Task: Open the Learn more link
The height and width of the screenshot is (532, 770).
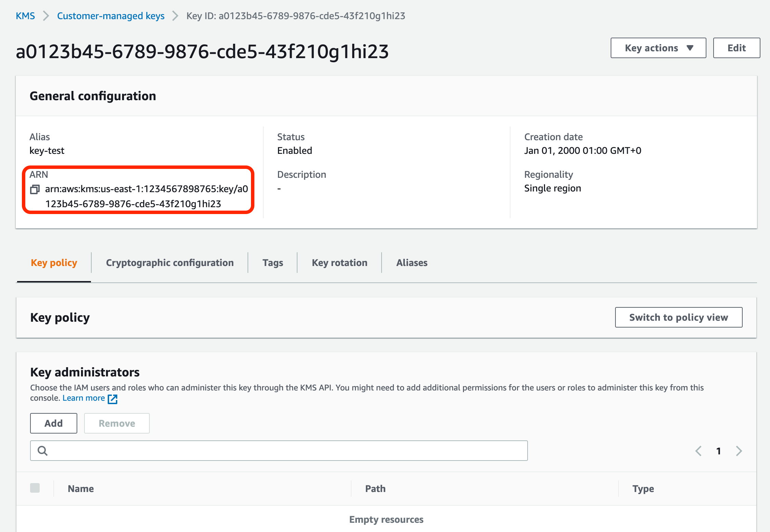Action: click(83, 398)
